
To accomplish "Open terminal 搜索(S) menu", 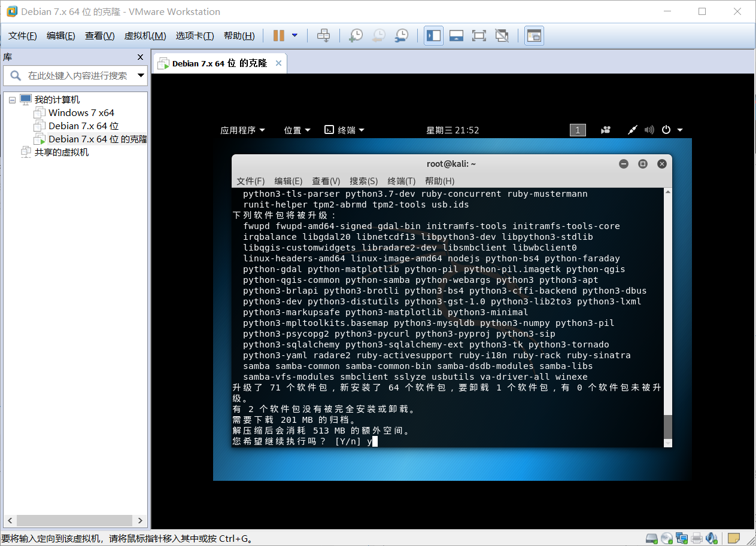I will [364, 181].
